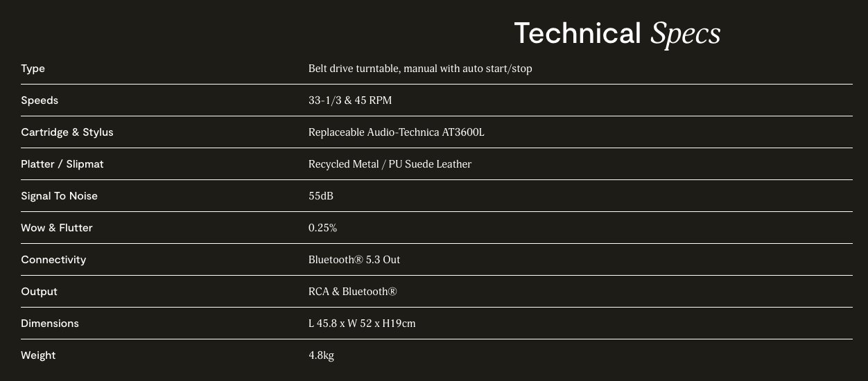Screen dimensions: 868x381
Task: Click the Technical Specs heading
Action: point(617,34)
